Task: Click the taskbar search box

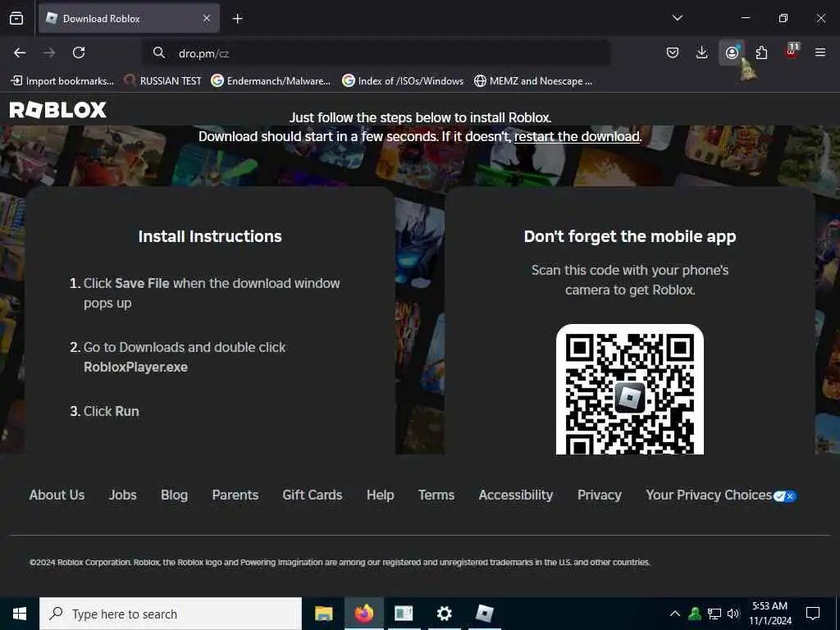Action: (171, 614)
